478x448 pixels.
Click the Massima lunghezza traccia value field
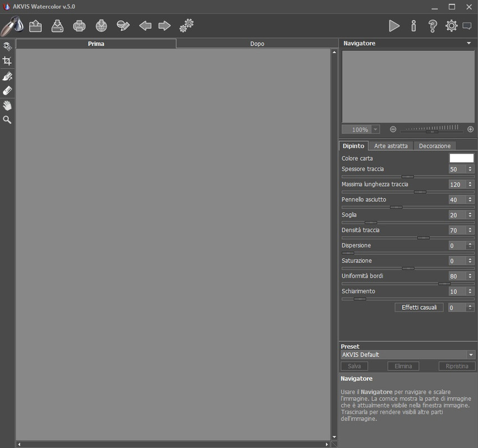click(457, 184)
